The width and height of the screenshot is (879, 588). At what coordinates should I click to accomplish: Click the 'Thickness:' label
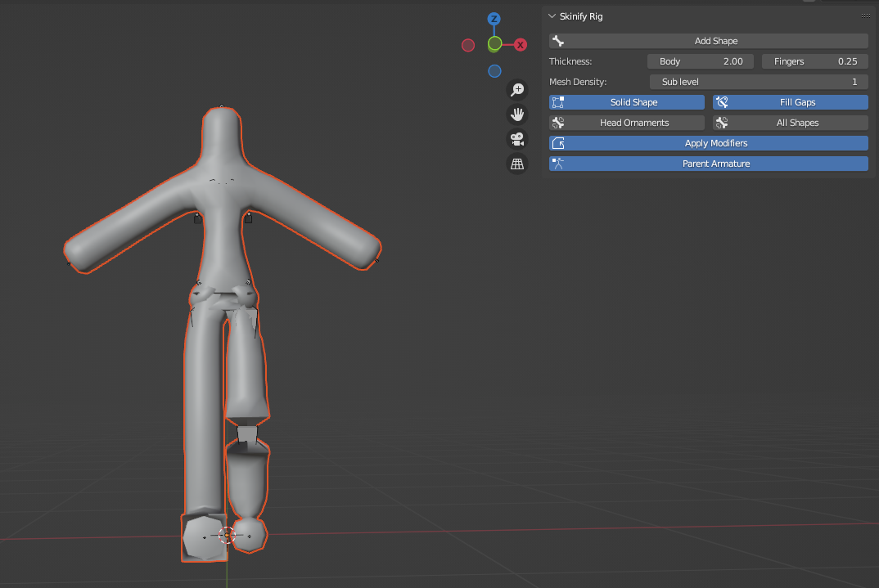click(x=570, y=61)
